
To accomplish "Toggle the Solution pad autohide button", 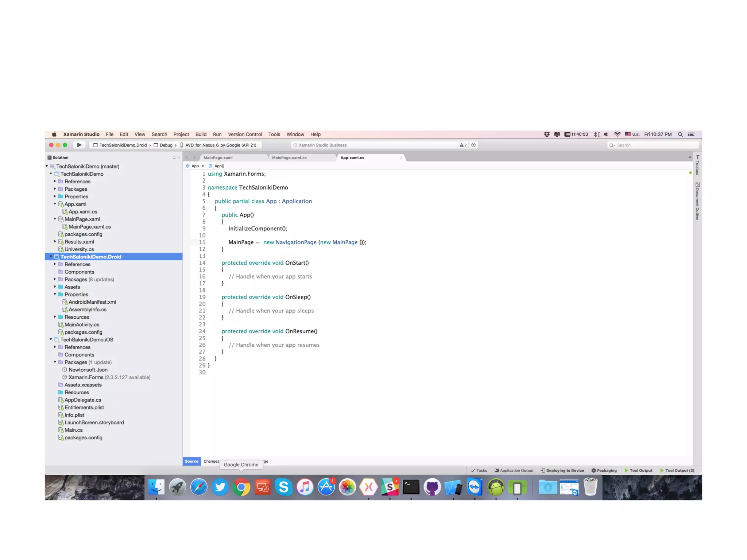I will point(174,158).
